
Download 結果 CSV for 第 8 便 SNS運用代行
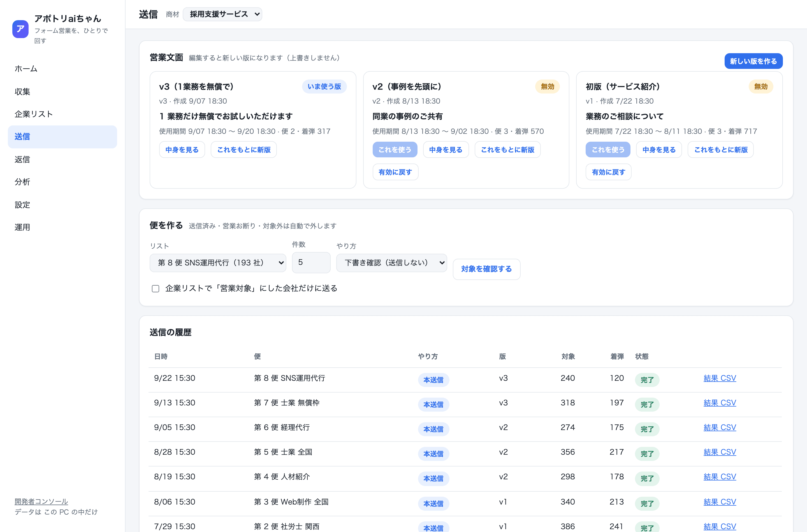click(720, 378)
